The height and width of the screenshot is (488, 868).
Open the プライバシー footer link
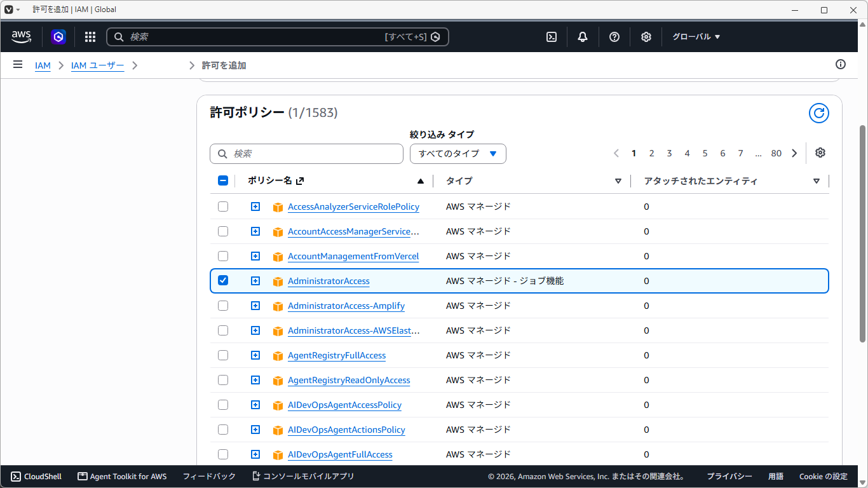pyautogui.click(x=729, y=477)
